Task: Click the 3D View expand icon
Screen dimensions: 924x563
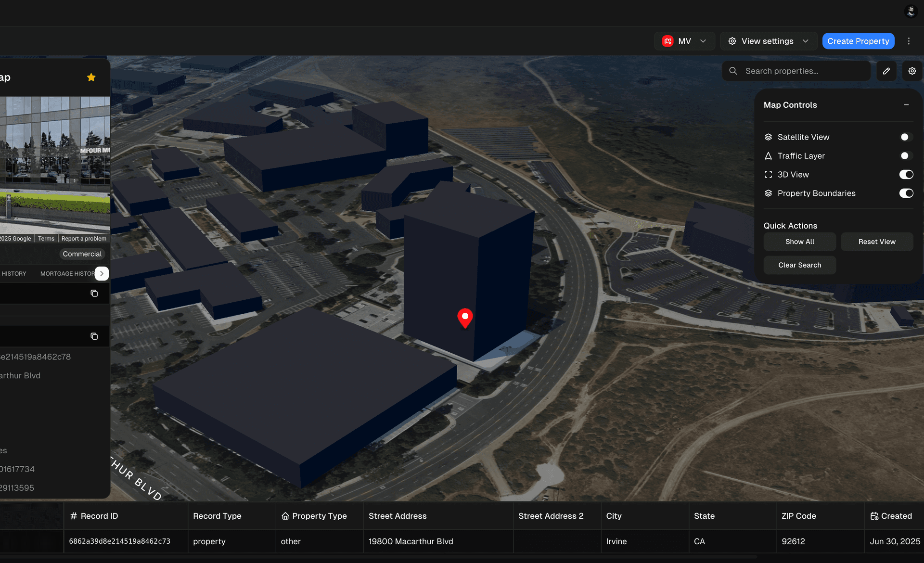Action: point(768,174)
